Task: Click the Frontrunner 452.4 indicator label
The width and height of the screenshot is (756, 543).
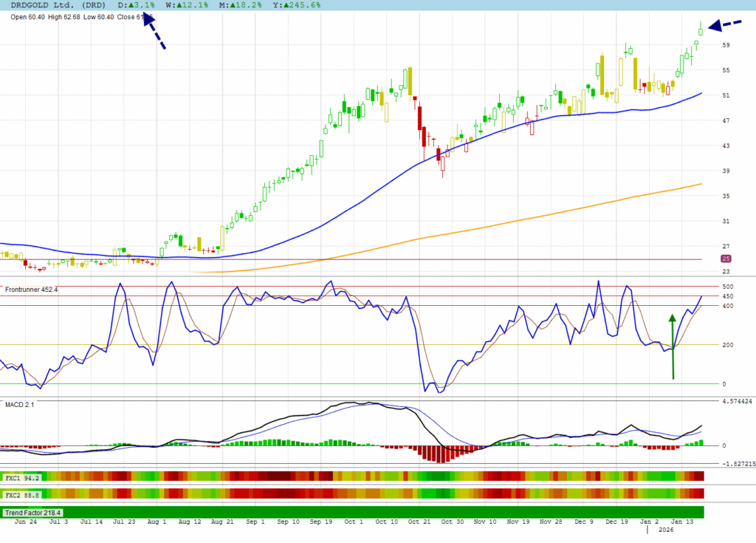Action: (x=31, y=290)
